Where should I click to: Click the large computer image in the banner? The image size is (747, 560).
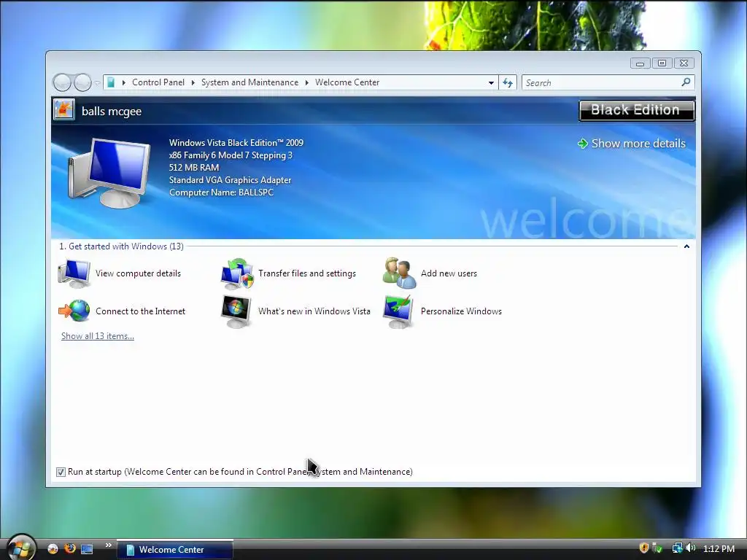109,172
